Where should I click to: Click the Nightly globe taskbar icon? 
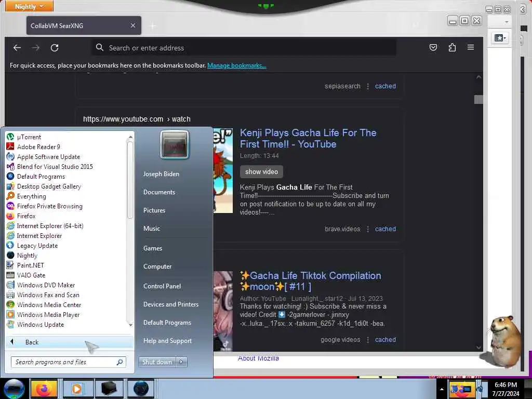tap(141, 389)
